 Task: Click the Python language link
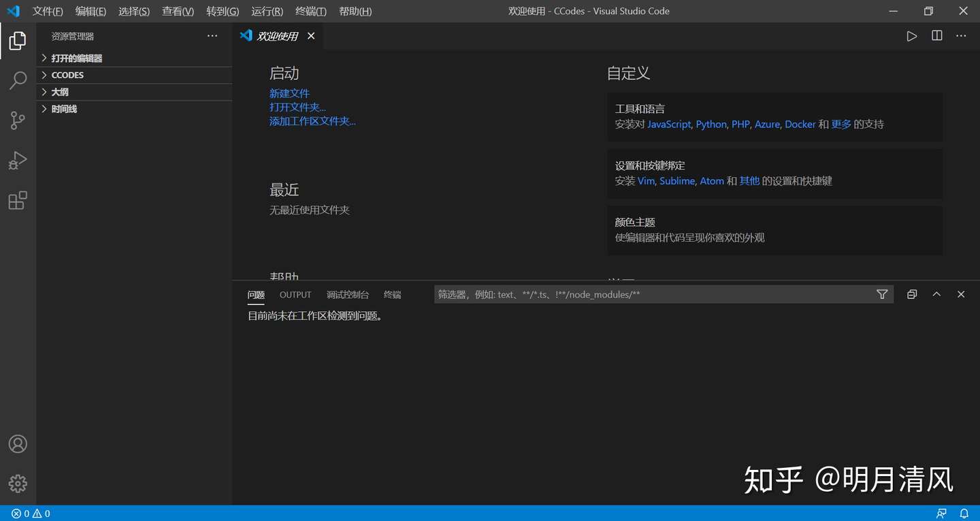(711, 124)
